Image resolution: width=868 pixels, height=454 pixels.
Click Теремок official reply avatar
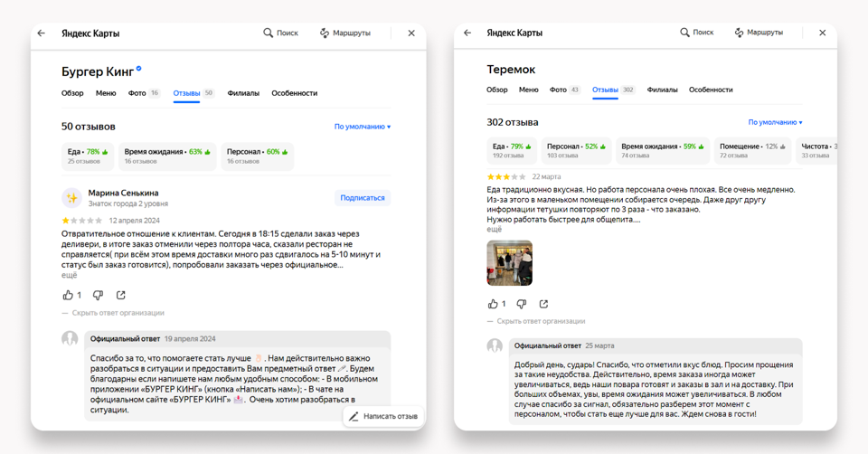coord(495,346)
